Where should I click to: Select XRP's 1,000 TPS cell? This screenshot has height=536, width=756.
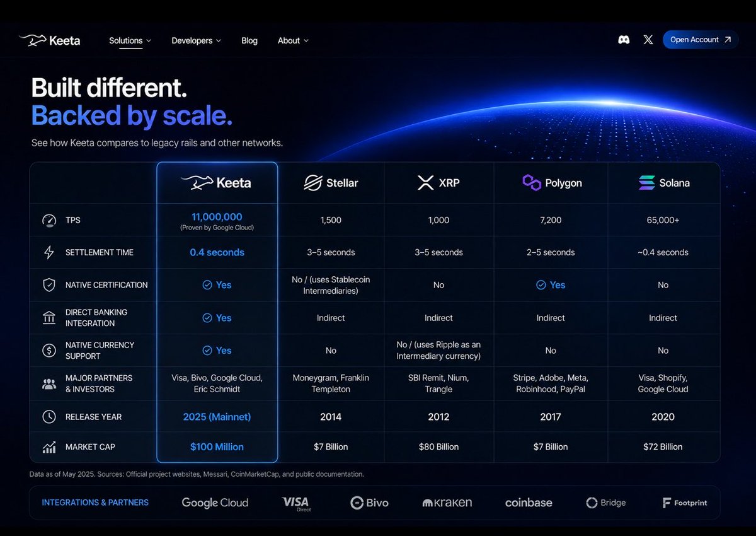tap(438, 220)
